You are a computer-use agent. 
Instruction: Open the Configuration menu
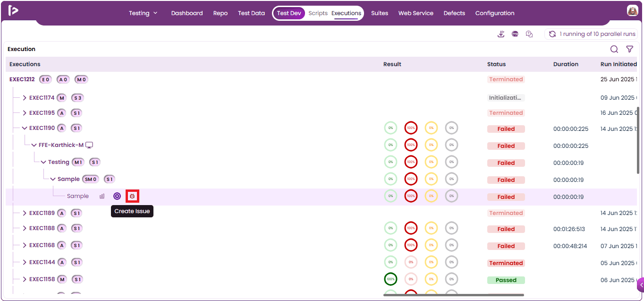495,13
